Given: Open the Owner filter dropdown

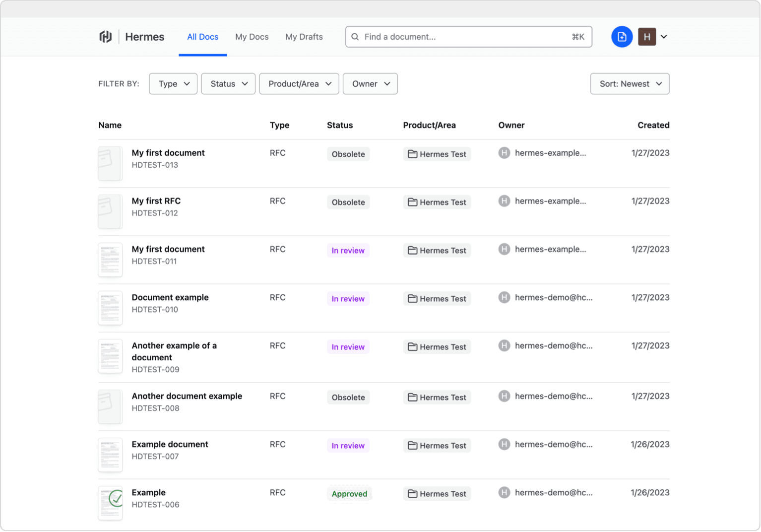Looking at the screenshot, I should (370, 84).
